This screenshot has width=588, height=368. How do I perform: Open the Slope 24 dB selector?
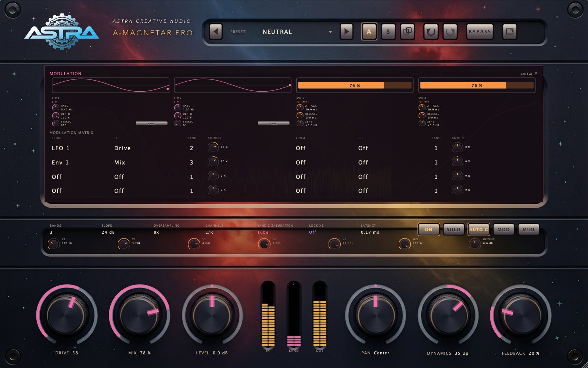click(108, 232)
